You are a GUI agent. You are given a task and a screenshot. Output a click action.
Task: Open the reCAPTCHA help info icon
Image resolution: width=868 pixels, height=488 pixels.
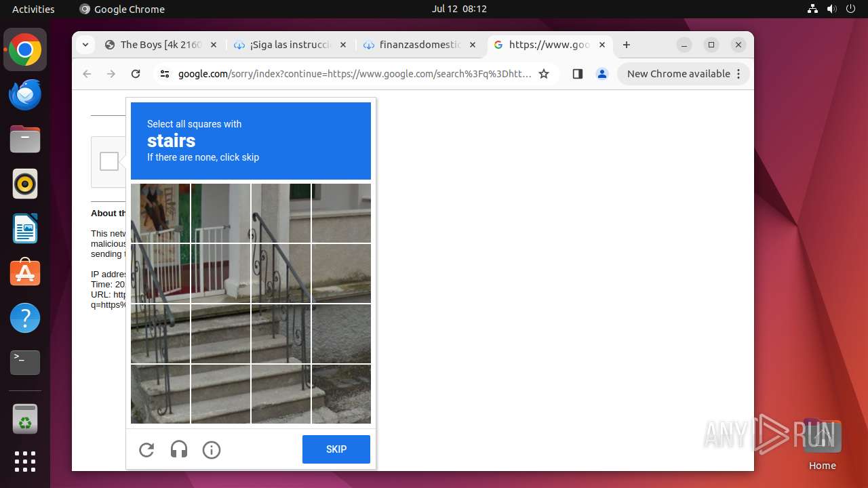212,449
